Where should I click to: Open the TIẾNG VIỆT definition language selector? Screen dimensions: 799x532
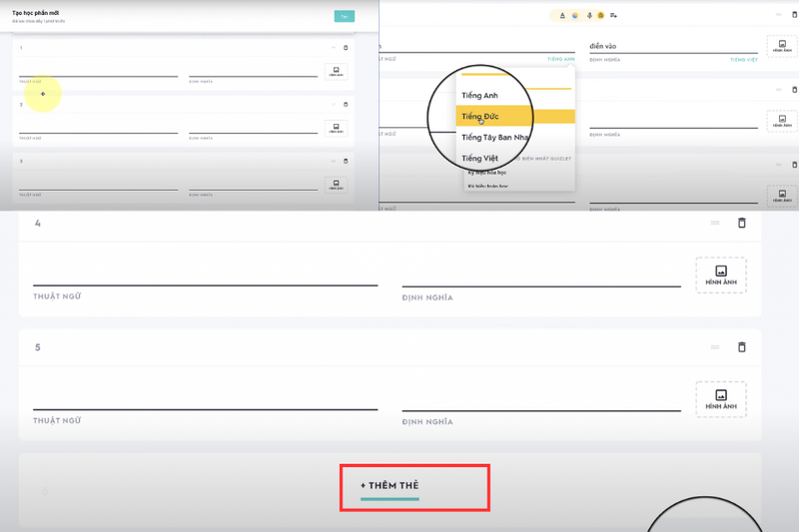click(744, 60)
